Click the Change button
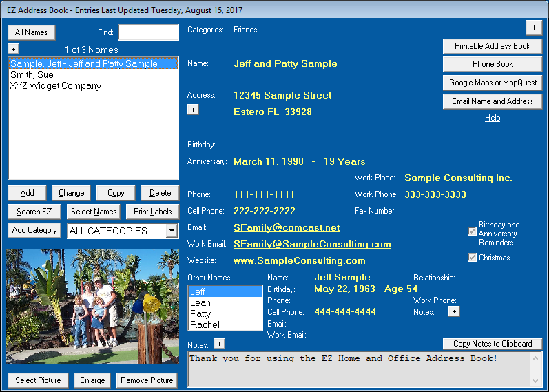 click(x=71, y=193)
